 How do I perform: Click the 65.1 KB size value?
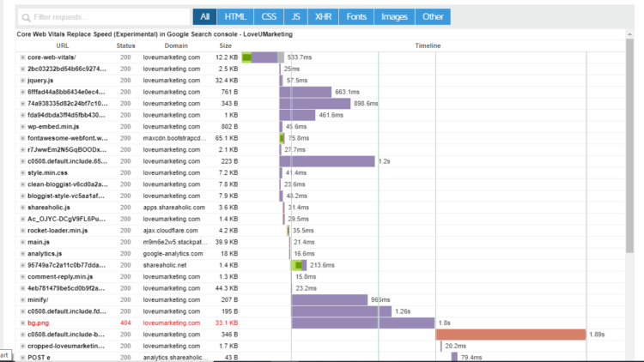coord(227,138)
